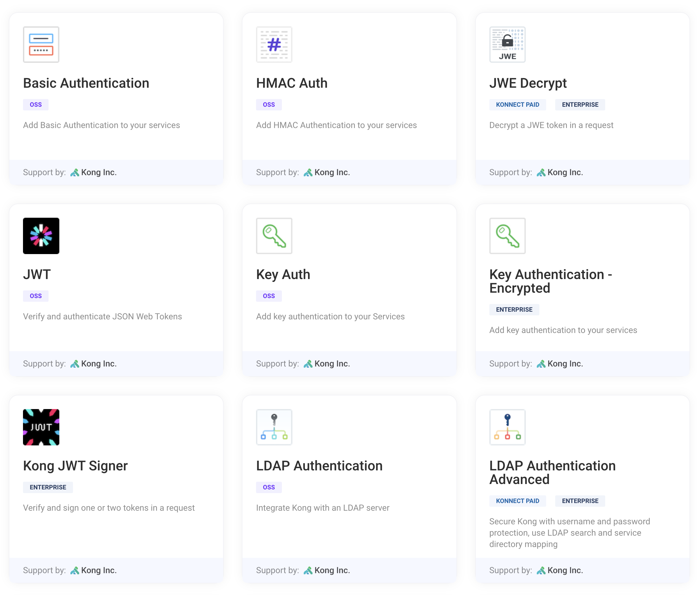Click 'Integrate Kong with an LDAP server' text
This screenshot has height=595, width=700.
322,508
